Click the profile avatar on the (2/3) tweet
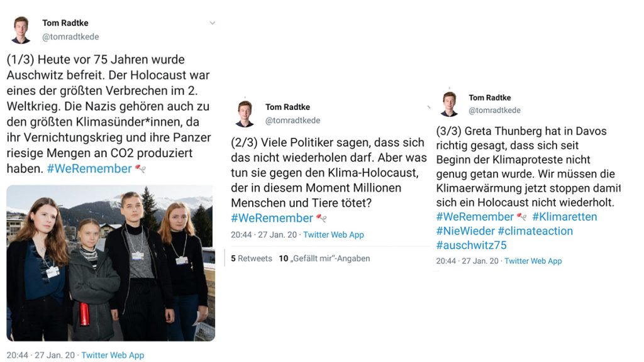 click(x=245, y=114)
